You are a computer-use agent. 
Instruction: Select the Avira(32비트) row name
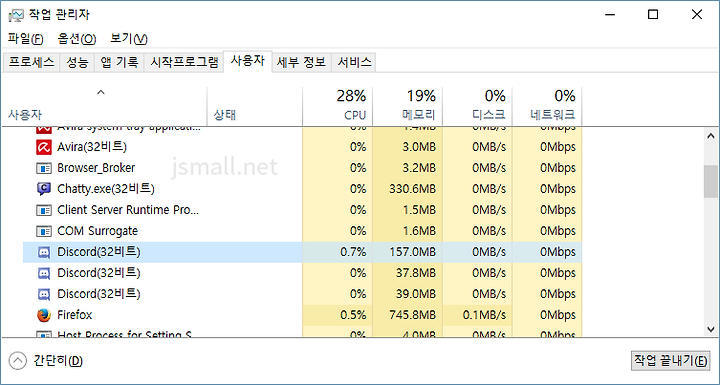[x=92, y=147]
